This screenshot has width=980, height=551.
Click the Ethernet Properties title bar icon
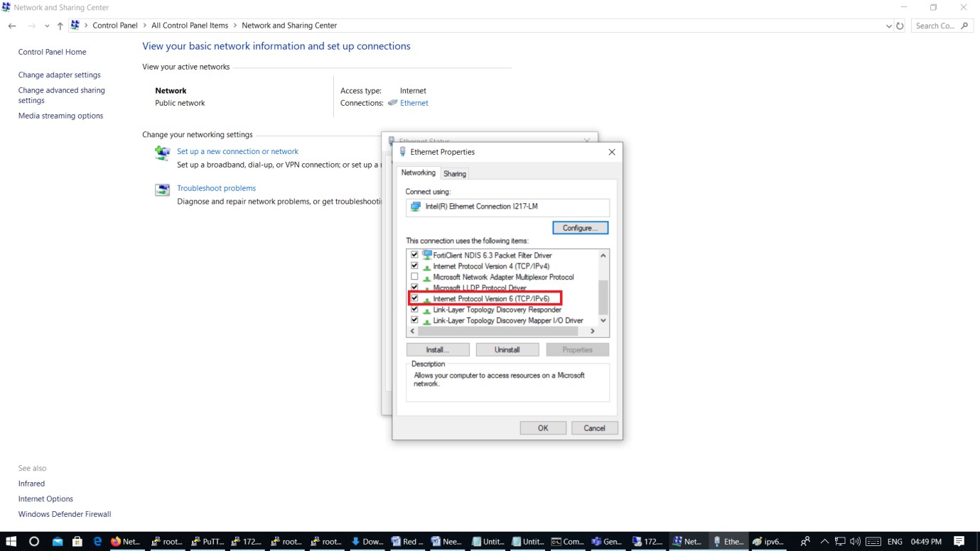(x=403, y=152)
